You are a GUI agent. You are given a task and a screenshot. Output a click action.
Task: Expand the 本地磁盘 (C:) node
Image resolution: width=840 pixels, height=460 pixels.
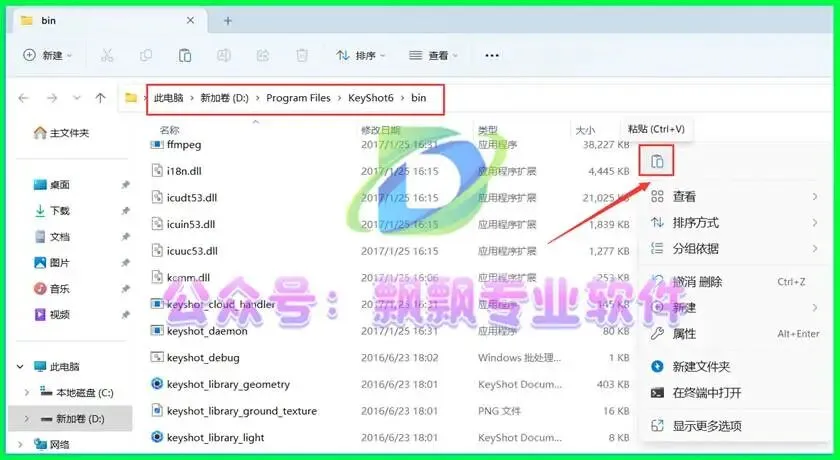click(x=27, y=393)
